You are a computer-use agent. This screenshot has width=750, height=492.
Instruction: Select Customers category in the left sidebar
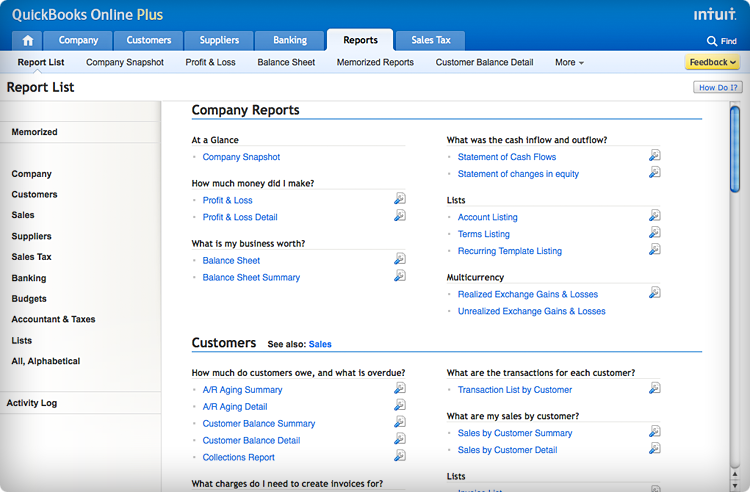click(x=34, y=195)
